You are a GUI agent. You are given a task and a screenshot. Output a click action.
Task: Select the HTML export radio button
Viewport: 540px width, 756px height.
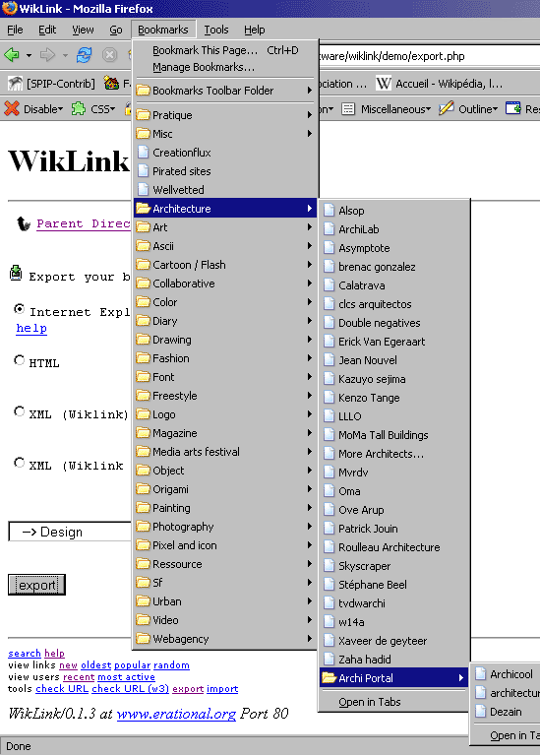pos(20,360)
